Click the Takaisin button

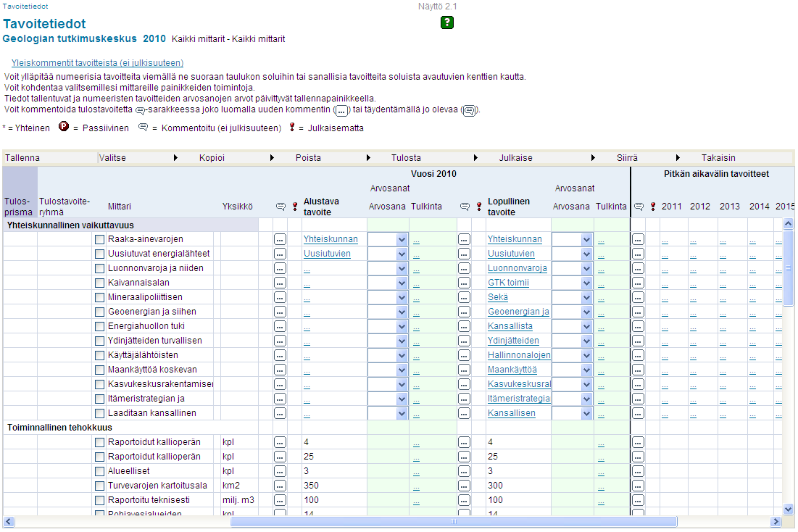pyautogui.click(x=718, y=158)
